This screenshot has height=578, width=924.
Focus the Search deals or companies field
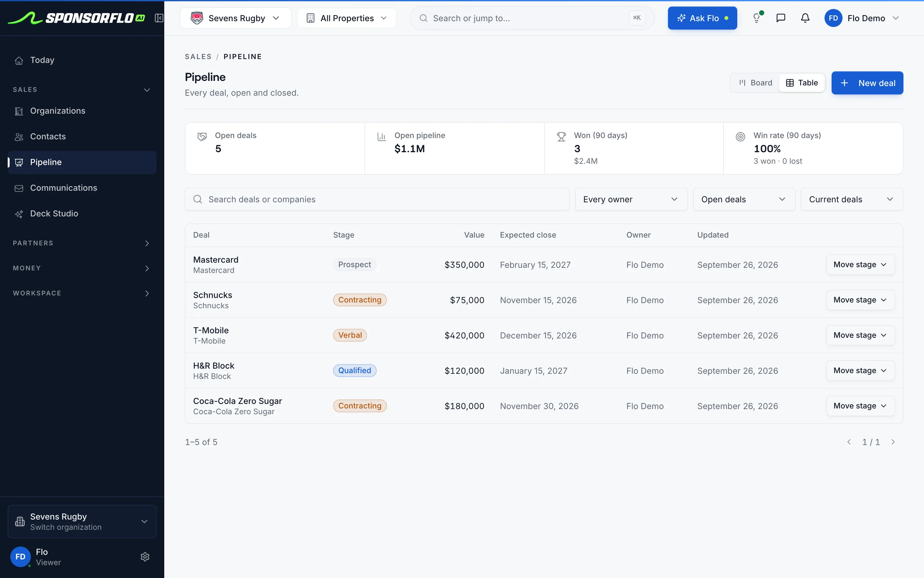click(x=377, y=199)
